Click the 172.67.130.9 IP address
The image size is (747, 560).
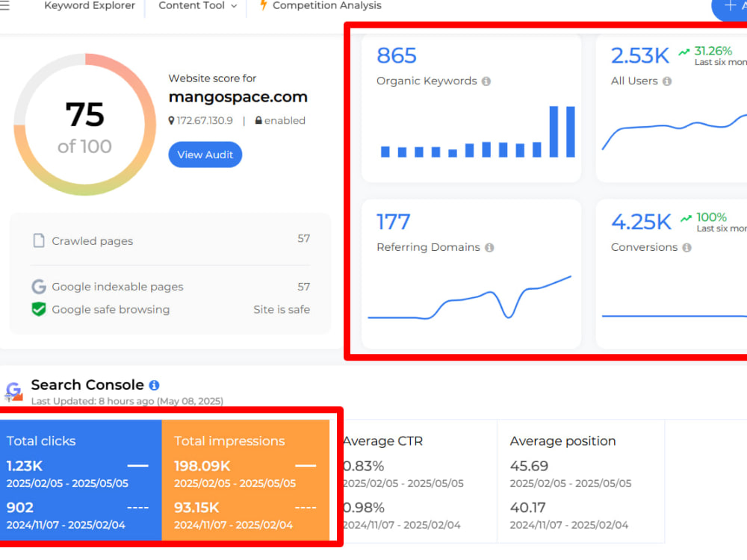pyautogui.click(x=205, y=120)
